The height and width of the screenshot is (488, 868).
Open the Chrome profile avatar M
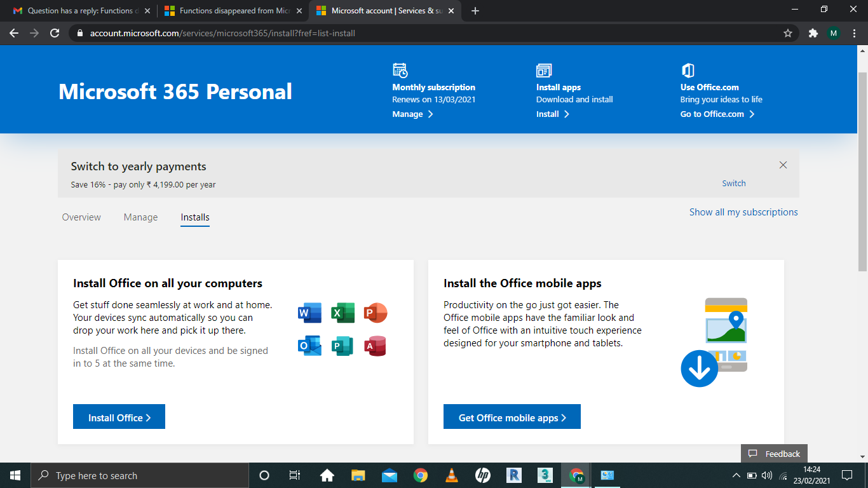tap(834, 33)
